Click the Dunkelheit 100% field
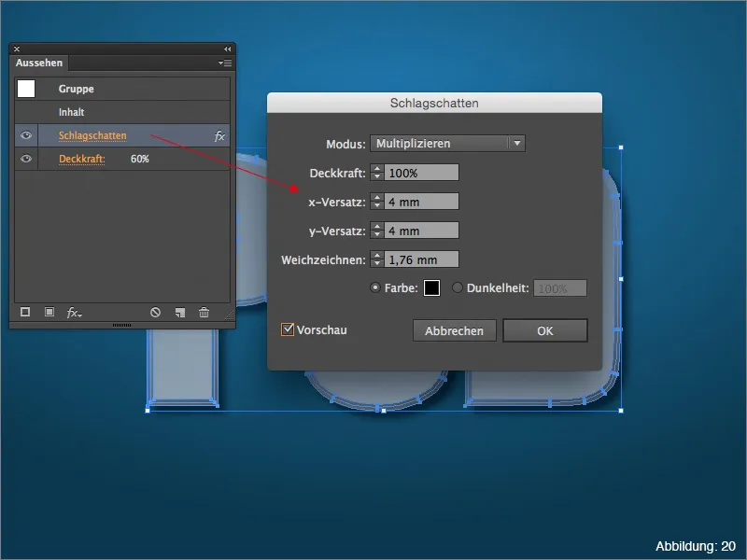The image size is (747, 560). 560,288
